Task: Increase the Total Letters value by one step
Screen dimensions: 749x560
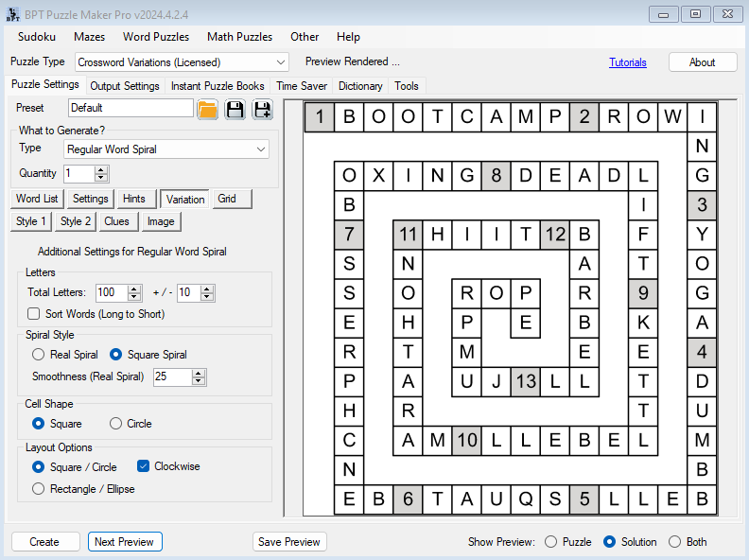Action: click(134, 289)
